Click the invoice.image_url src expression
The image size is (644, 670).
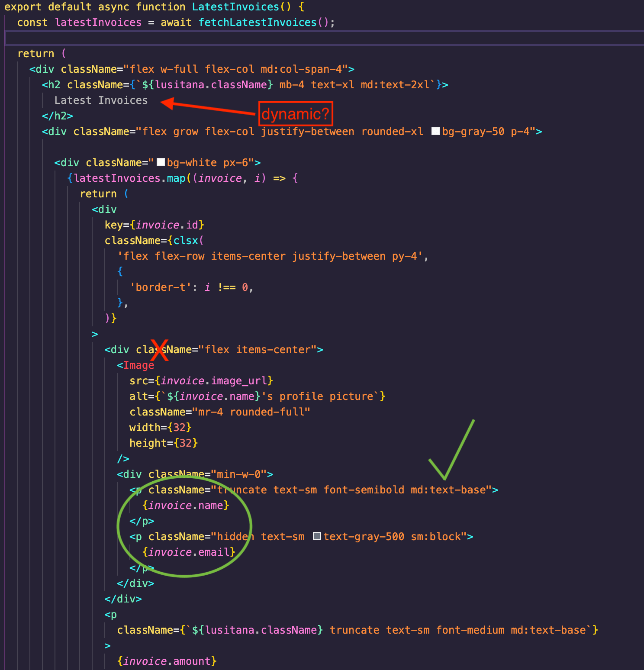tap(214, 381)
